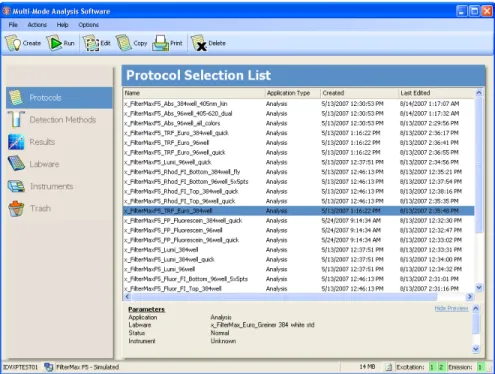Open the File menu

[13, 25]
